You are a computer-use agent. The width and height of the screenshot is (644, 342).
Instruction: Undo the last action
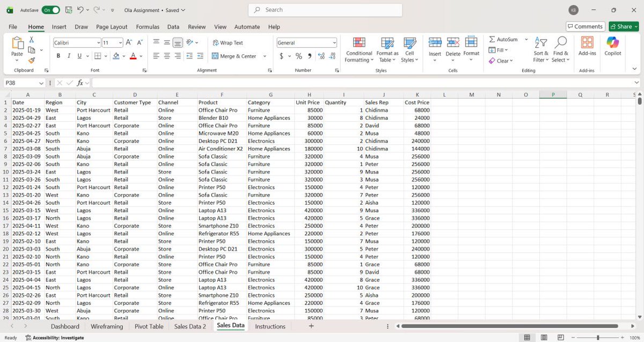click(80, 10)
